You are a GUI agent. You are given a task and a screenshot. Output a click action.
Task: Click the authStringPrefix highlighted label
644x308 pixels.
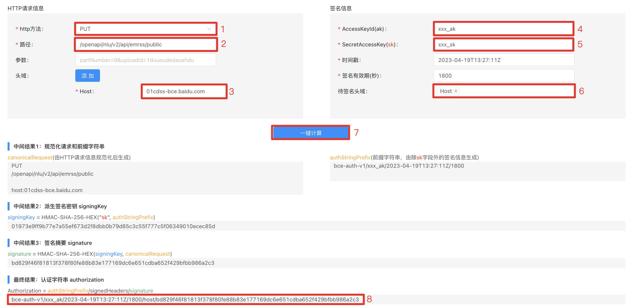click(350, 157)
